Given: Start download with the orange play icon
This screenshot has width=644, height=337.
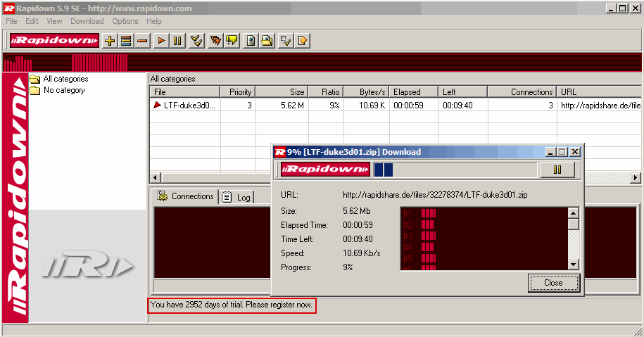Looking at the screenshot, I should (x=161, y=41).
